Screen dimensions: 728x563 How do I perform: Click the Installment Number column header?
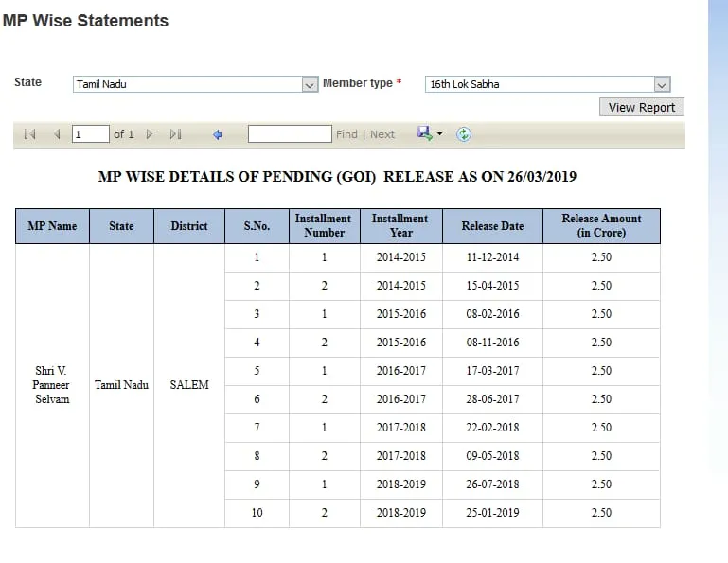(x=325, y=226)
